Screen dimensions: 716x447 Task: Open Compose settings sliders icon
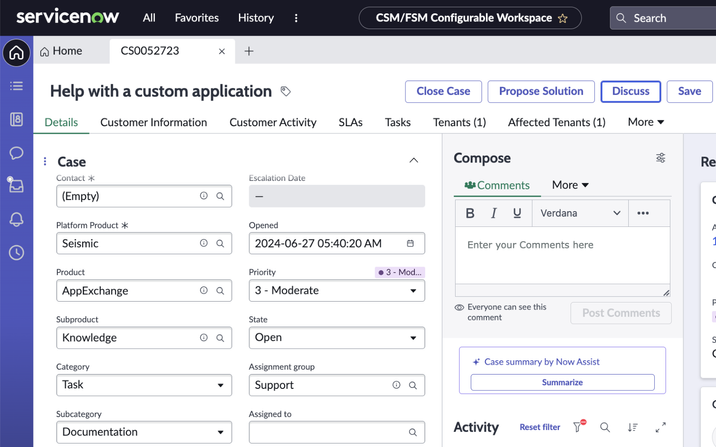[661, 158]
